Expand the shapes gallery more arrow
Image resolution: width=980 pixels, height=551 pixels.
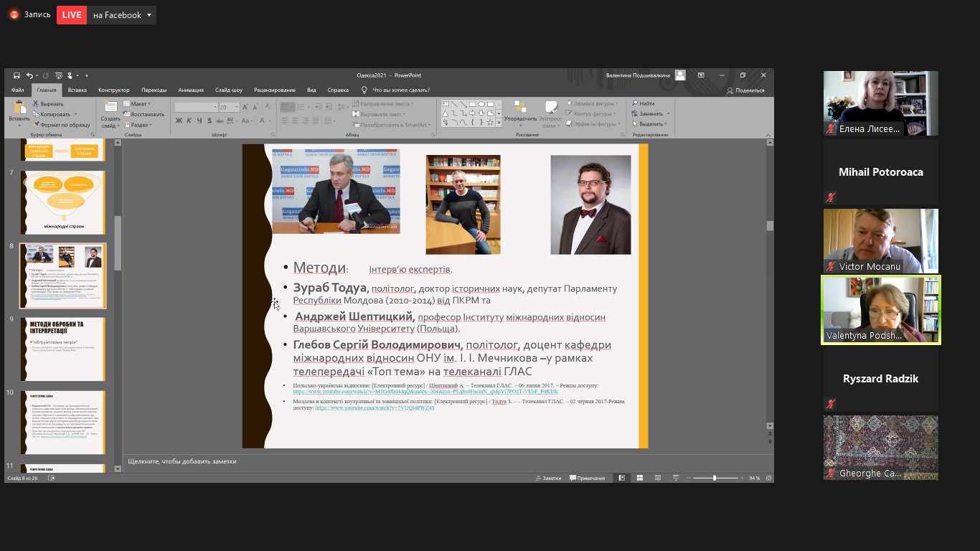[499, 123]
